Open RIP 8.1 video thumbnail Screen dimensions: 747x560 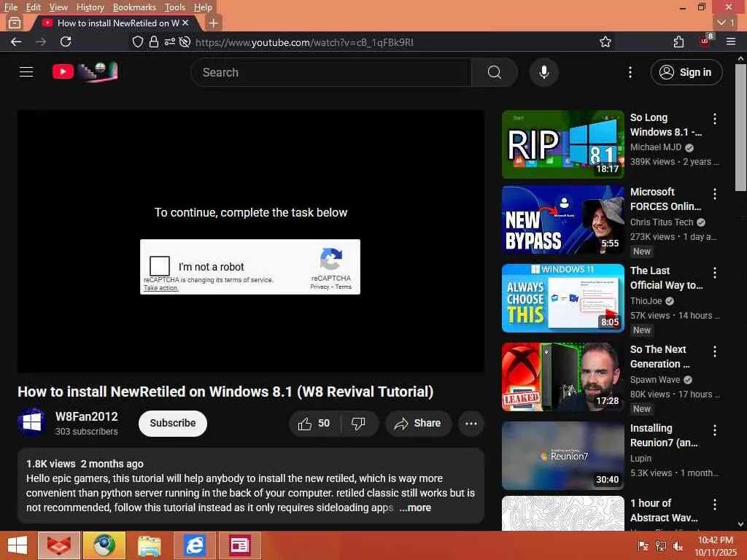tap(562, 144)
